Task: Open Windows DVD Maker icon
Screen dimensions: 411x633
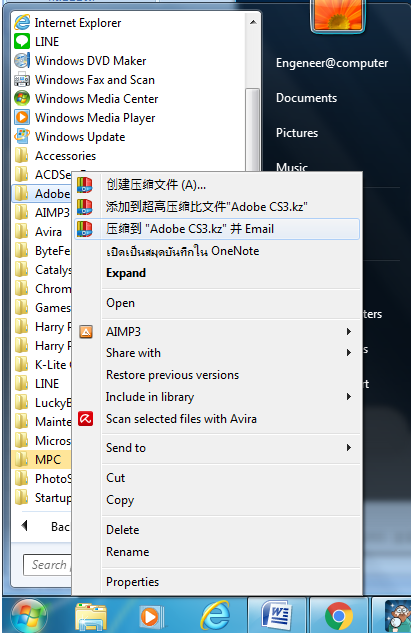Action: coord(22,61)
